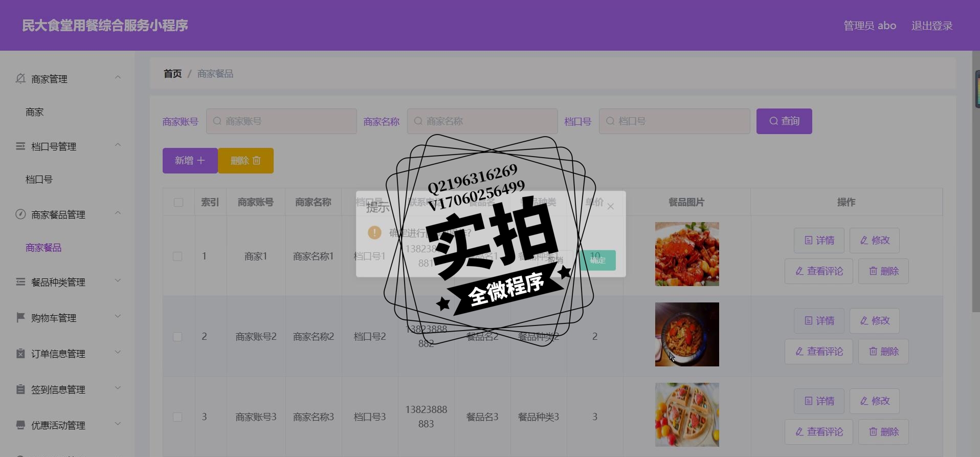Click 修改 for 商家账号3 row

click(875, 401)
